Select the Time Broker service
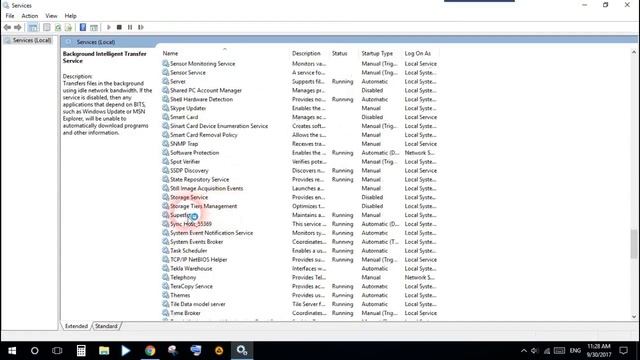The height and width of the screenshot is (360, 640). tap(300, 313)
